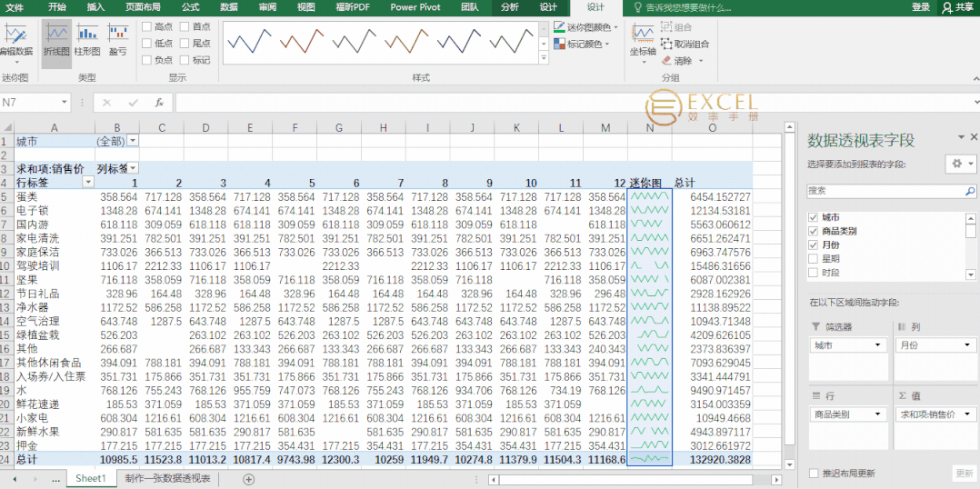Screen dimensions: 980x489
Task: Expand the sparkline styles gallery
Action: (x=544, y=58)
